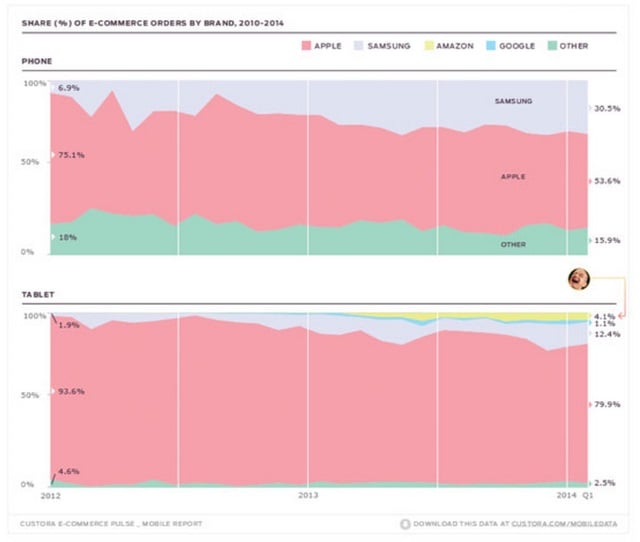Open the custora.com/mobiledata download link
Screen dimensions: 640x542
(x=515, y=524)
